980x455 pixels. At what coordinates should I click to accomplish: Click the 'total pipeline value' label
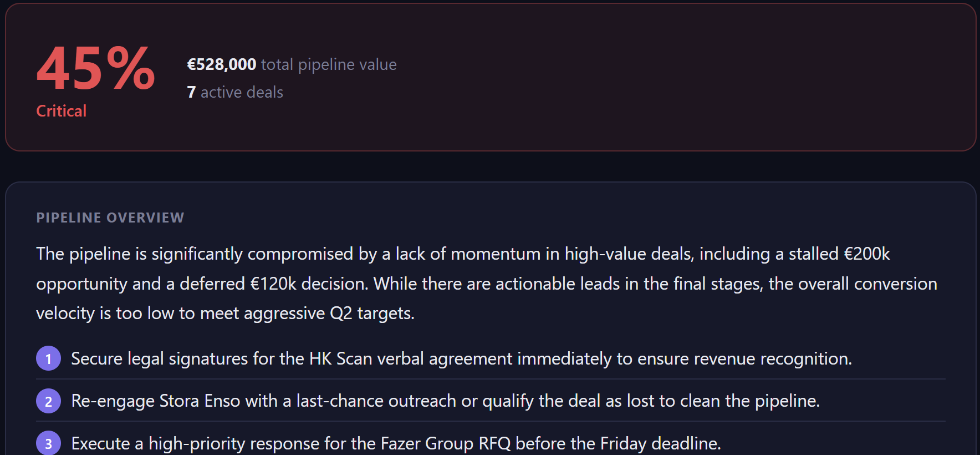(329, 64)
